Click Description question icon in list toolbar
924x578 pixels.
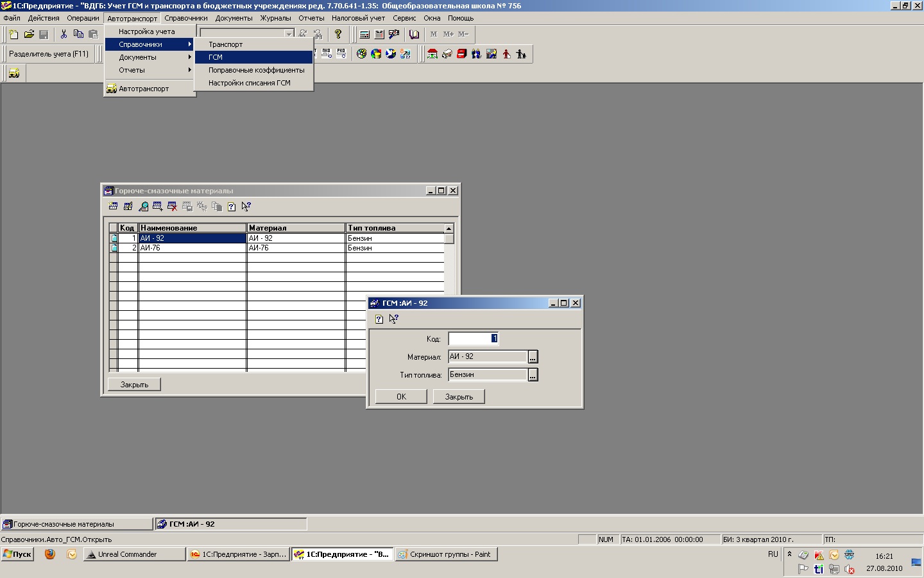[232, 206]
